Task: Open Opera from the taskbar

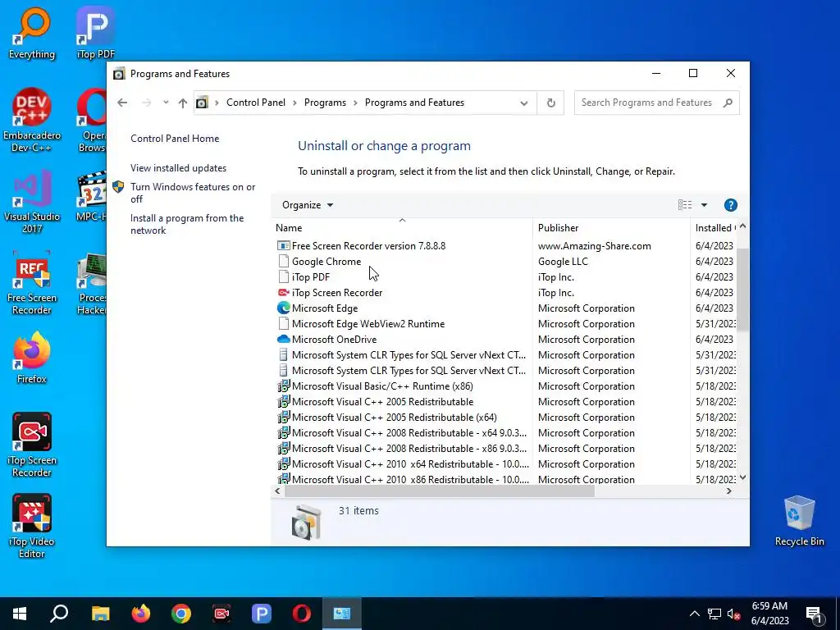Action: [x=302, y=614]
